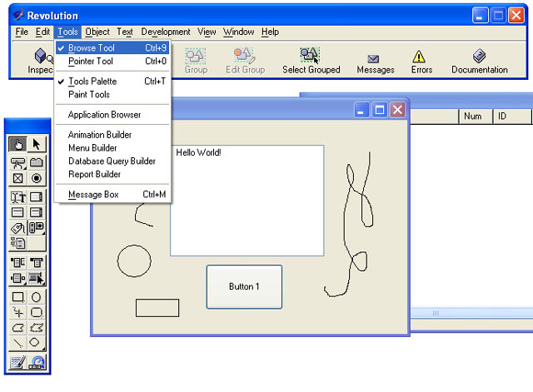Choose the label tag tool in palette
533x392 pixels.
(17, 228)
